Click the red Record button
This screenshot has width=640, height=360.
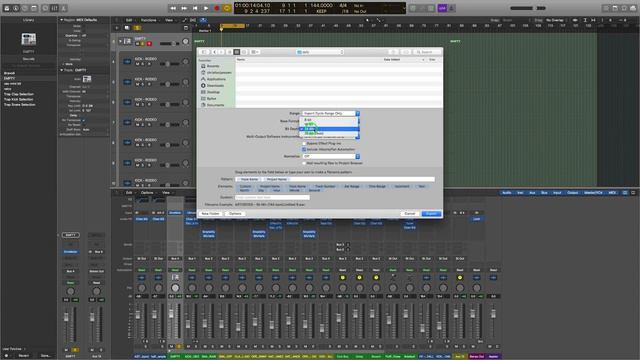coord(217,8)
